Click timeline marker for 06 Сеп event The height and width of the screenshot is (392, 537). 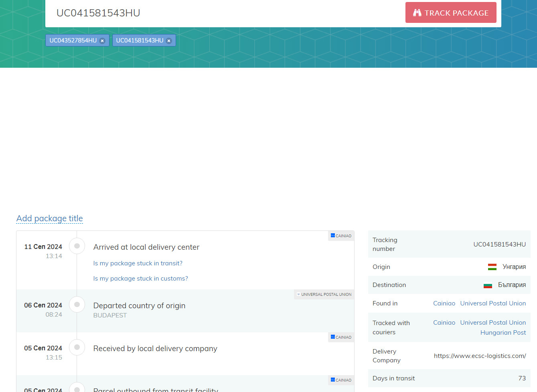coord(77,305)
